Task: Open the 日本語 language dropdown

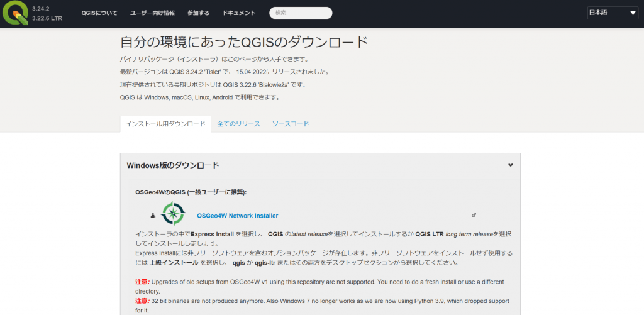Action: [613, 13]
